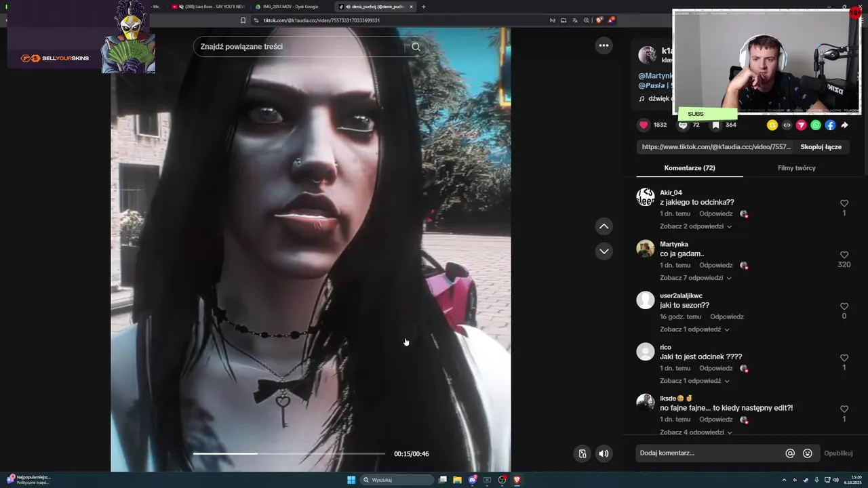Image resolution: width=868 pixels, height=488 pixels.
Task: Copy the tiktok.com video link text
Action: (x=716, y=146)
